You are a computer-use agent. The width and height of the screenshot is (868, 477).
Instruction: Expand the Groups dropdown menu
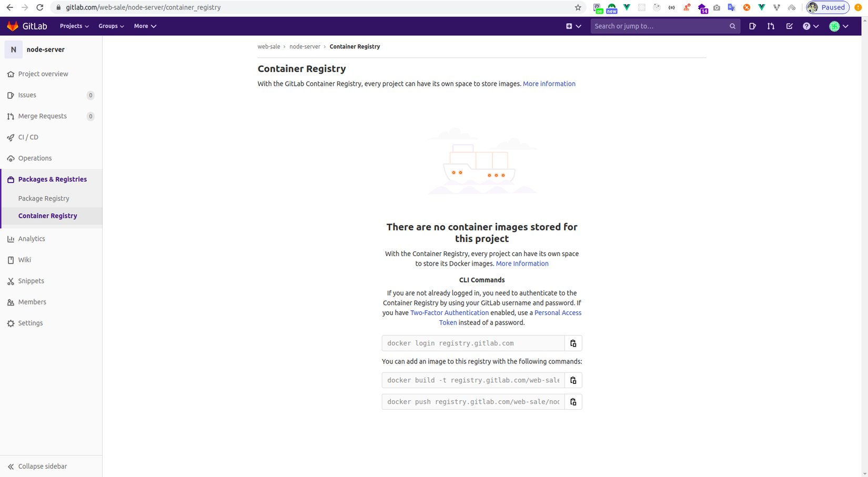[x=111, y=26]
